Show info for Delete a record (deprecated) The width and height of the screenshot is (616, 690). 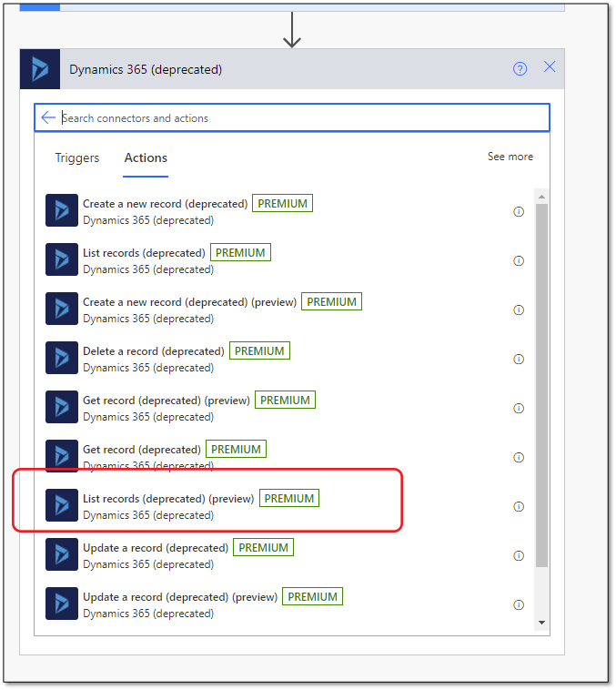tap(519, 359)
